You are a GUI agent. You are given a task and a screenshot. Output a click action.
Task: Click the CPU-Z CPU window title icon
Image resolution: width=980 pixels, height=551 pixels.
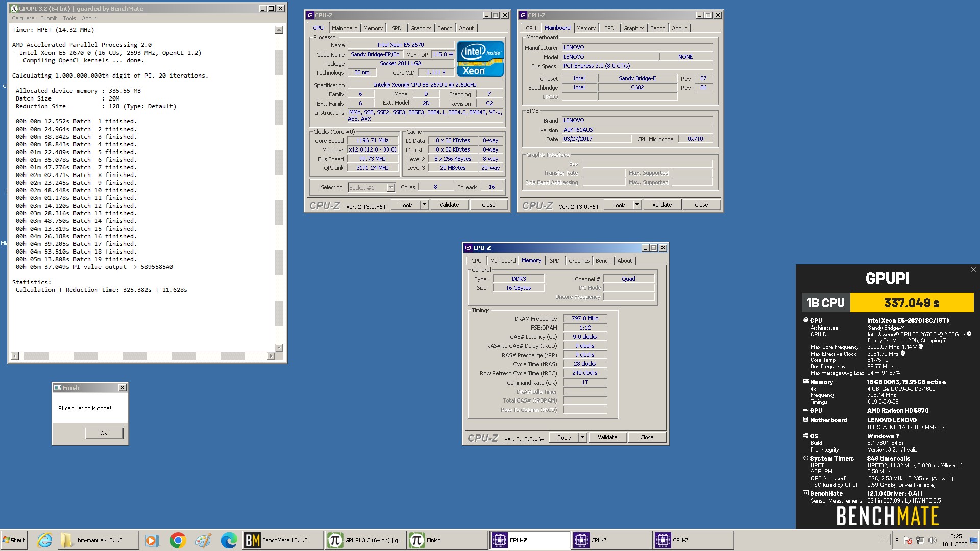[x=310, y=15]
